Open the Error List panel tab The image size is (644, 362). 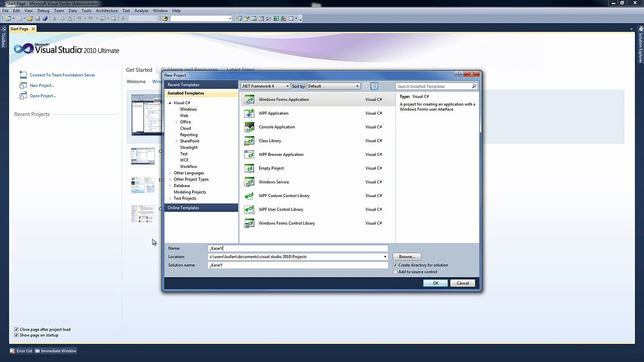click(21, 351)
